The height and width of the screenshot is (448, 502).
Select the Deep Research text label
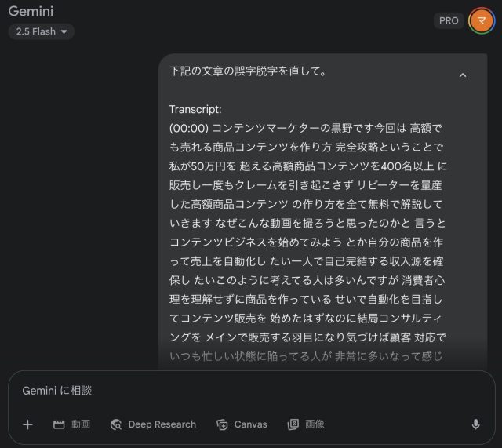tap(162, 424)
